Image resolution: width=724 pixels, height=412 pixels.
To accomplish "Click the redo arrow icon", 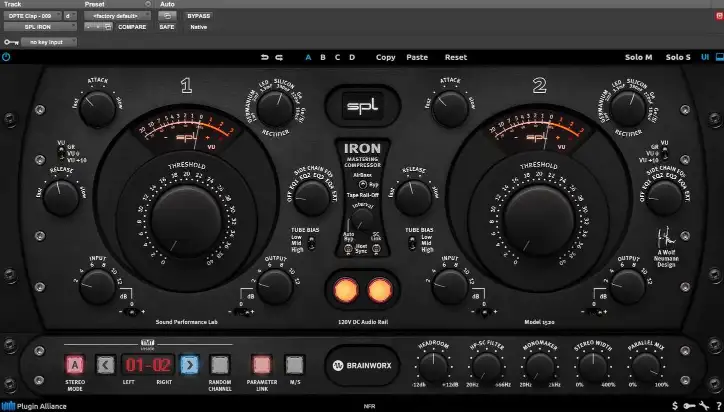I will [x=279, y=57].
